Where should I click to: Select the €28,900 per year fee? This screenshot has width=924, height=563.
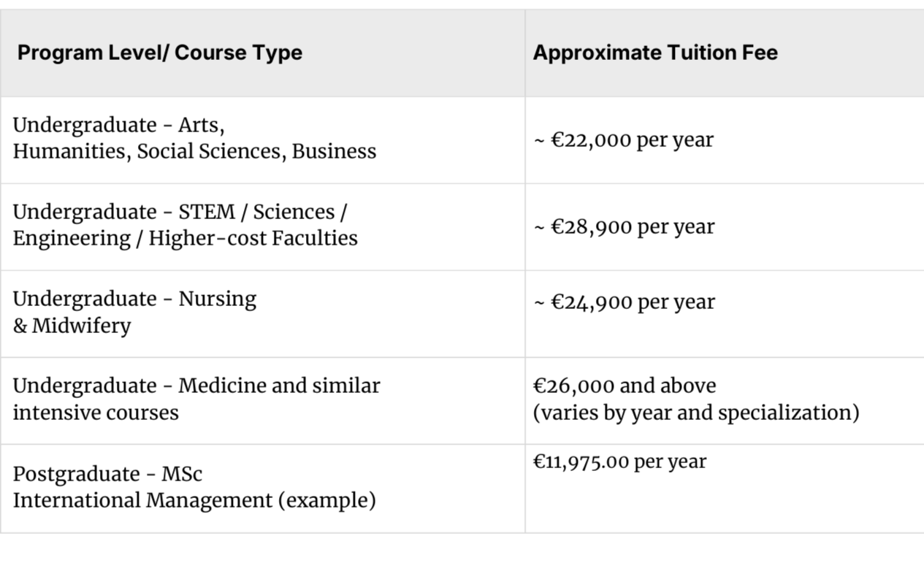click(x=624, y=226)
